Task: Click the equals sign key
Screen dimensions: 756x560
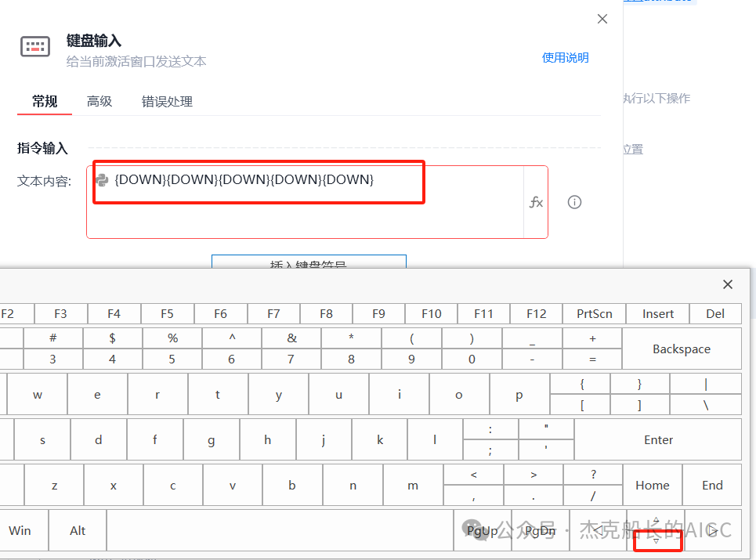Action: click(592, 359)
